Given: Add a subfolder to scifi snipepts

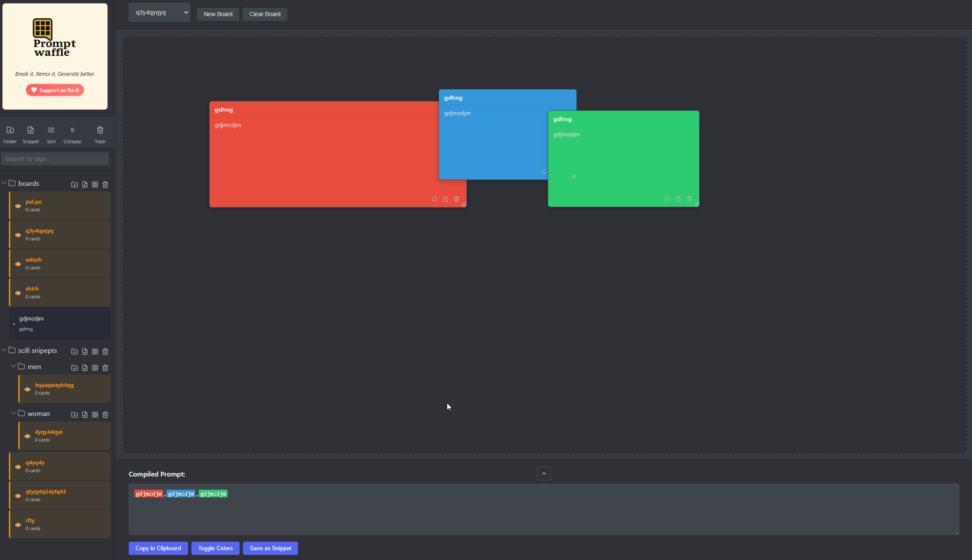Looking at the screenshot, I should click(75, 352).
